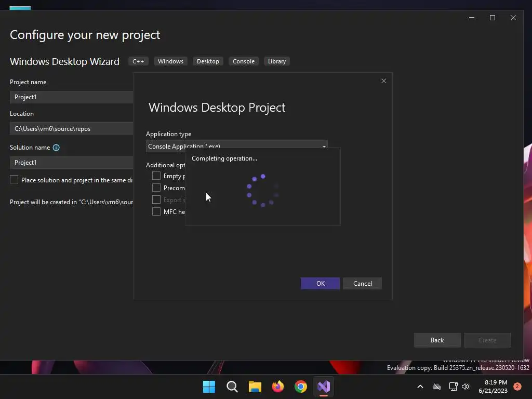Screen dimensions: 532x399
Task: Maximize the Visual Studio window
Action: pos(493,18)
